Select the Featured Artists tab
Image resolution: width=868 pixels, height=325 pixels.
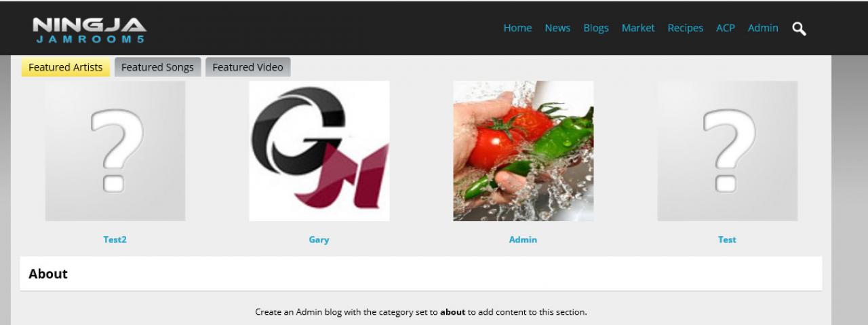66,67
